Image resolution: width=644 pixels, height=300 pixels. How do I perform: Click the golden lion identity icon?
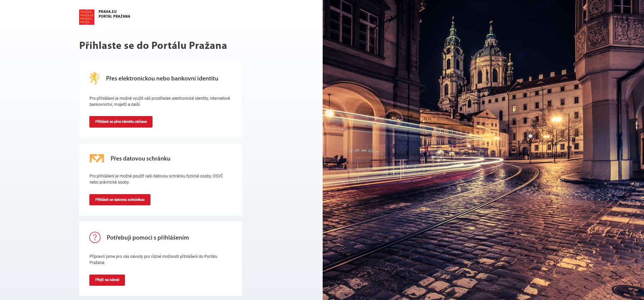point(94,78)
